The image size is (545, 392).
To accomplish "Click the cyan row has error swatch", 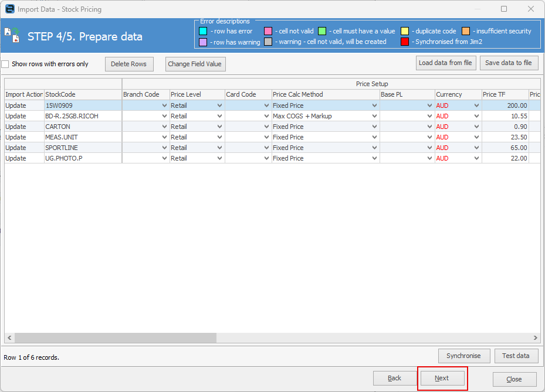I will pos(203,31).
